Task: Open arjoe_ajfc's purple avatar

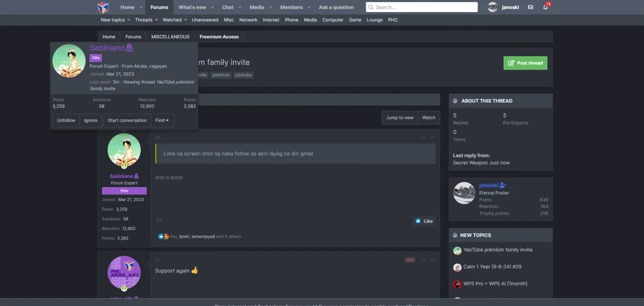Action: pos(124,272)
